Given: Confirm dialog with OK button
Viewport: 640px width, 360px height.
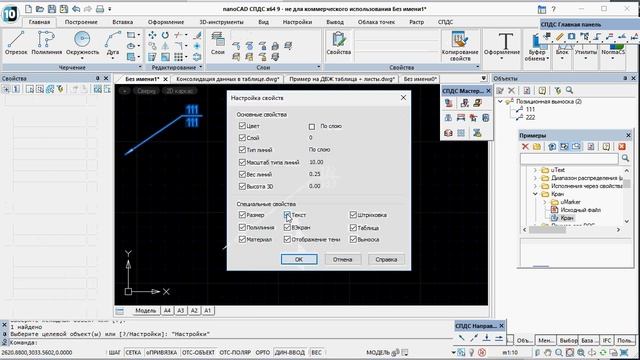Looking at the screenshot, I should 299,259.
